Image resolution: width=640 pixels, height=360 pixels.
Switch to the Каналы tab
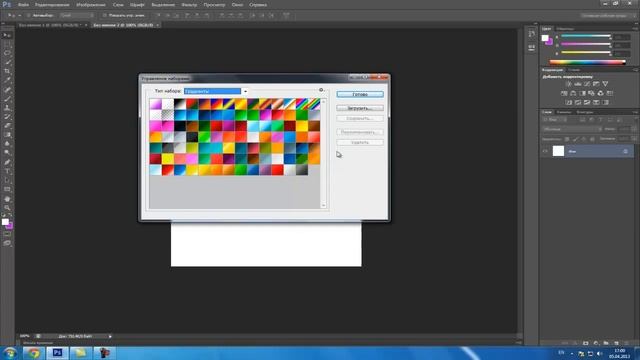pos(564,112)
